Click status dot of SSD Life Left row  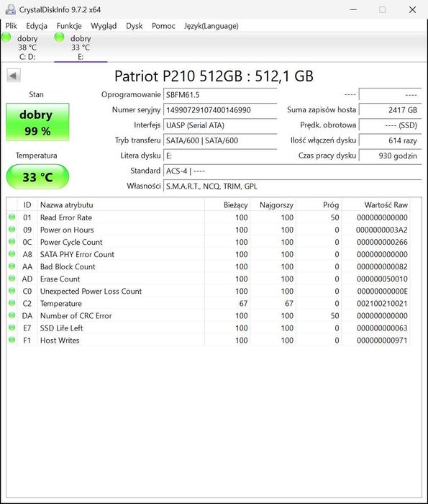12,328
